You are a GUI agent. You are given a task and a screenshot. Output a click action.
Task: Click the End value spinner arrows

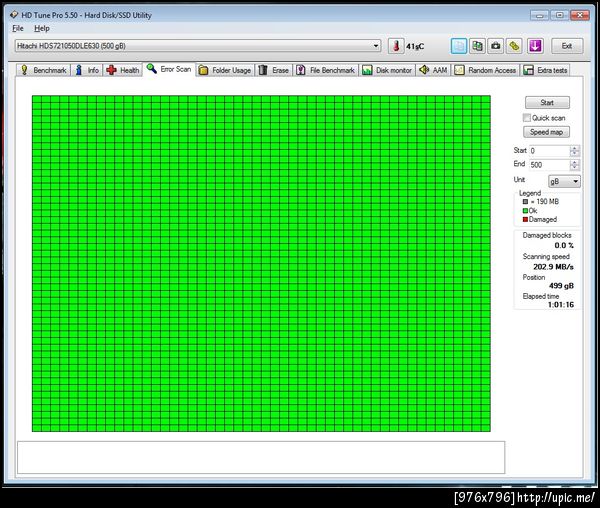click(x=575, y=165)
